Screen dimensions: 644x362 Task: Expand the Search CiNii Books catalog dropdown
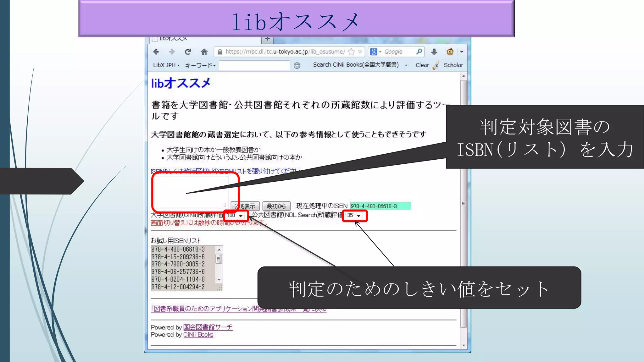click(x=406, y=65)
